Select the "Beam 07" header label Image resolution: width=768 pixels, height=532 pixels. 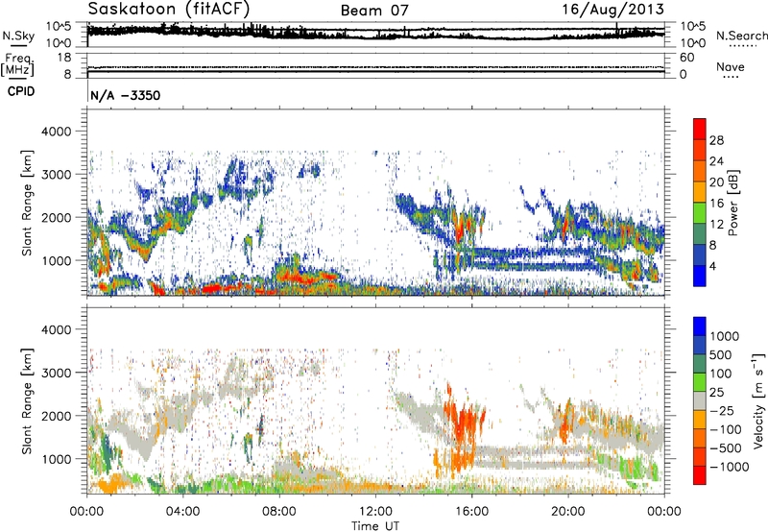coord(374,11)
